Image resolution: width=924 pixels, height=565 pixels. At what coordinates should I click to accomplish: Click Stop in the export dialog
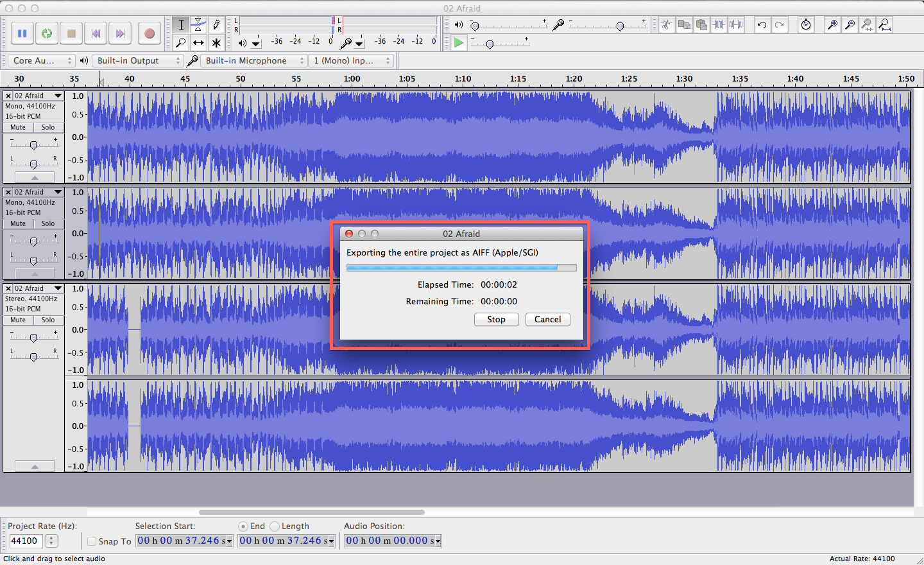point(496,319)
